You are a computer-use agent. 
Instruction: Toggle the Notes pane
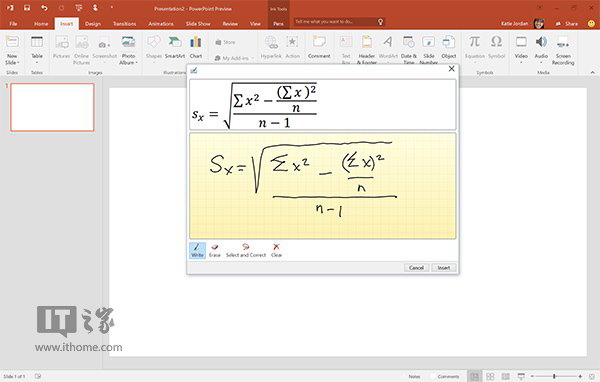point(414,377)
